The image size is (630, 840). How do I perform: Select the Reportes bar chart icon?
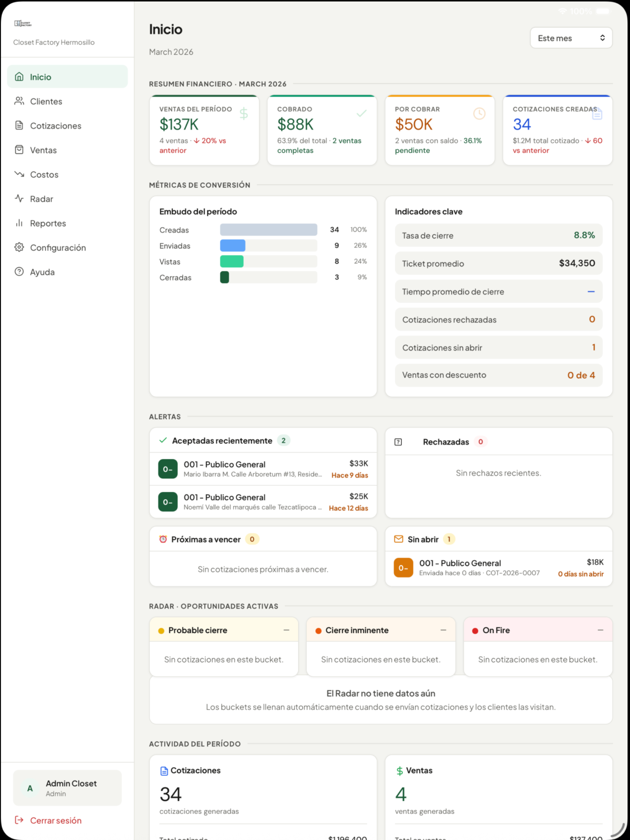pos(19,223)
